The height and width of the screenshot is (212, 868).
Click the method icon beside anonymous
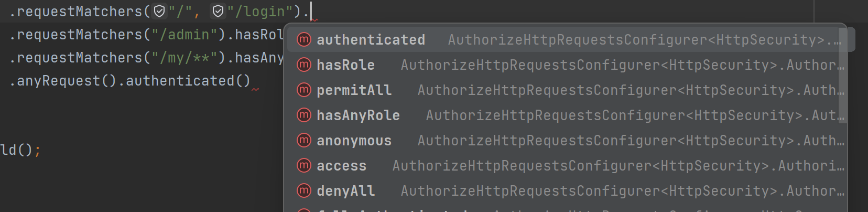[x=304, y=140]
